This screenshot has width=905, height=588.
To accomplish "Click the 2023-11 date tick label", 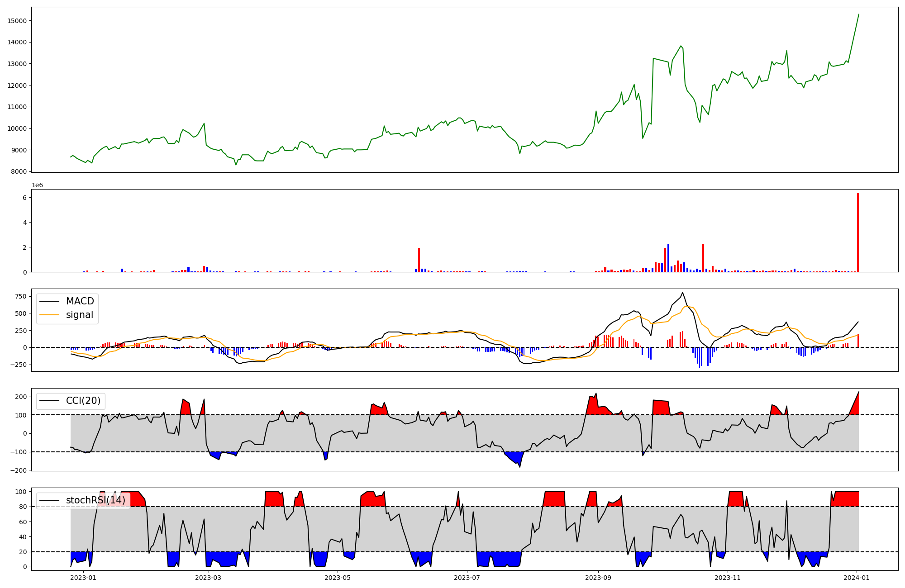I will click(727, 578).
